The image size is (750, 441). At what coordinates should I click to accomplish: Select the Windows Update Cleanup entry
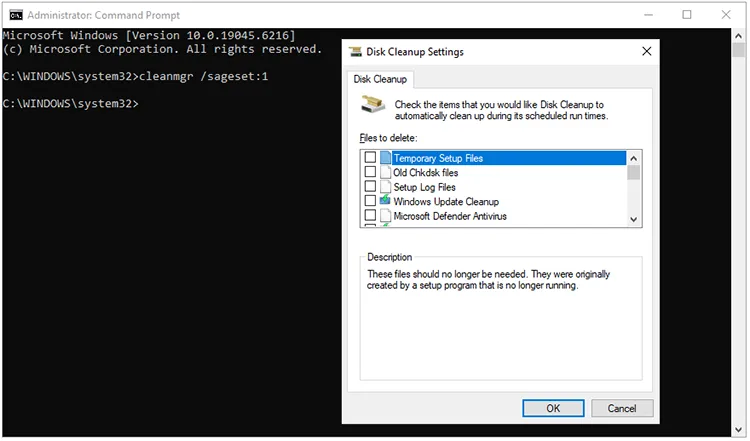click(x=446, y=201)
